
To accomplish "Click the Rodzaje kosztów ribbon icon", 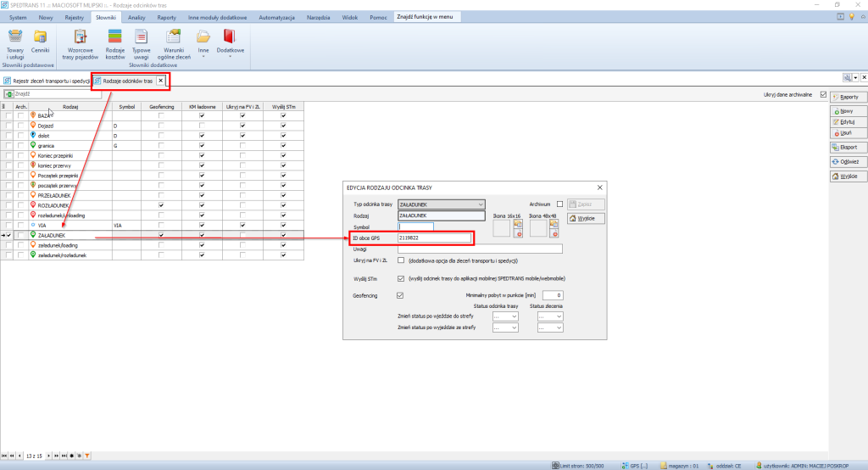I will tap(114, 42).
